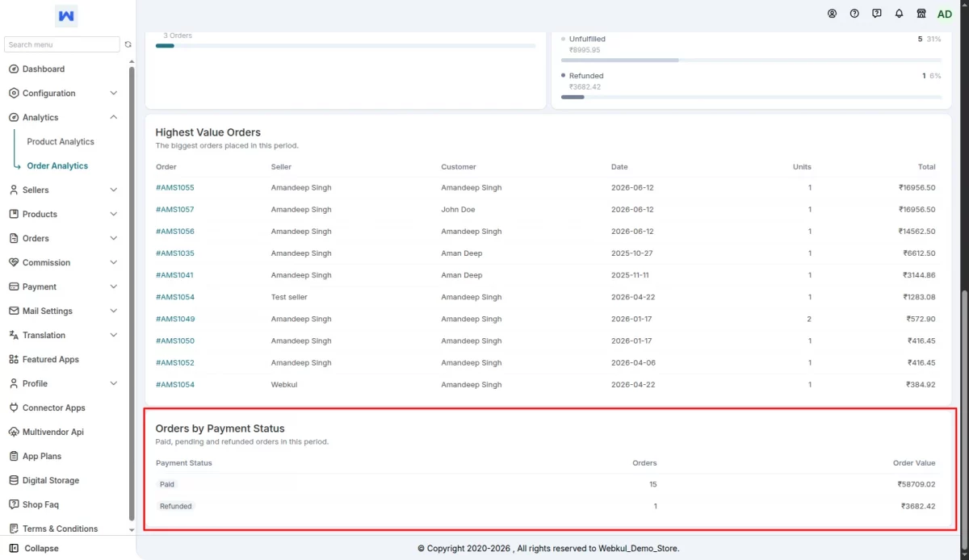Expand the Profile menu chevron

(x=113, y=384)
